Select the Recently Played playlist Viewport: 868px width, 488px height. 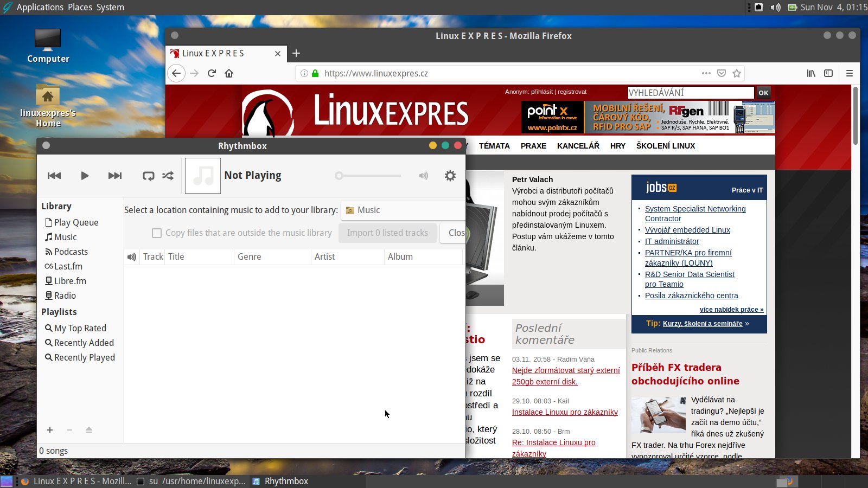click(80, 357)
